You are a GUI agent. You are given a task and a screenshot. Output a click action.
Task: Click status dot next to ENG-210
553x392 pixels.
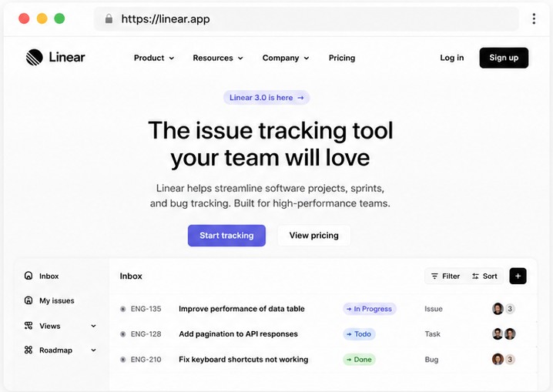point(122,360)
